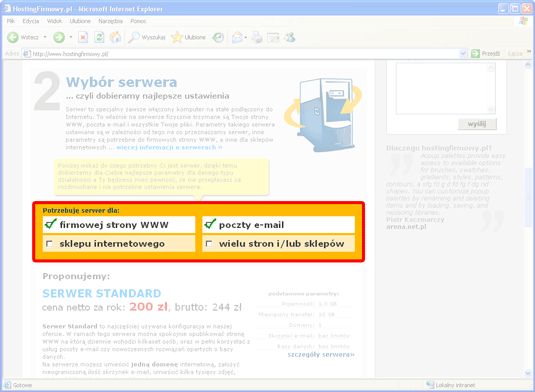Click the textarea scroll up arrow

tap(491, 68)
